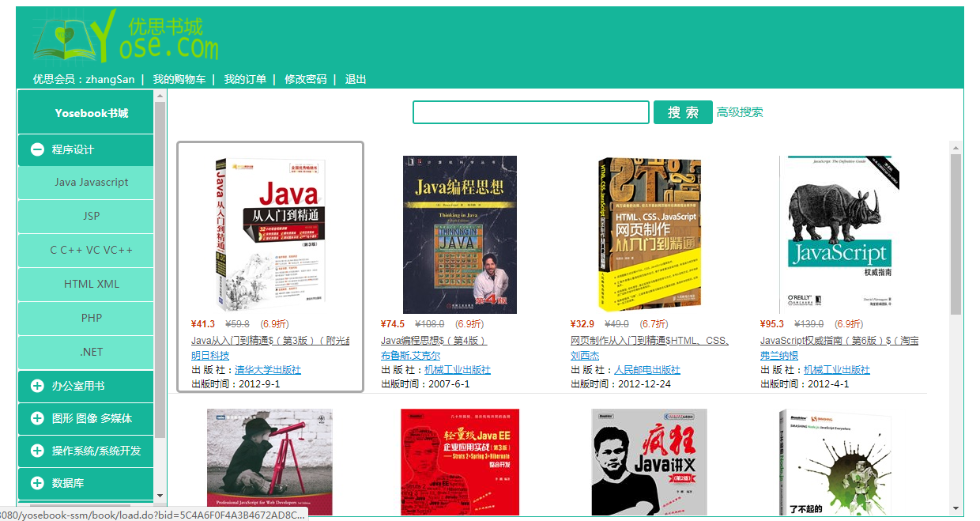This screenshot has height=521, width=980.
Task: Expand the 操作系统/系统开发 category
Action: pos(85,451)
